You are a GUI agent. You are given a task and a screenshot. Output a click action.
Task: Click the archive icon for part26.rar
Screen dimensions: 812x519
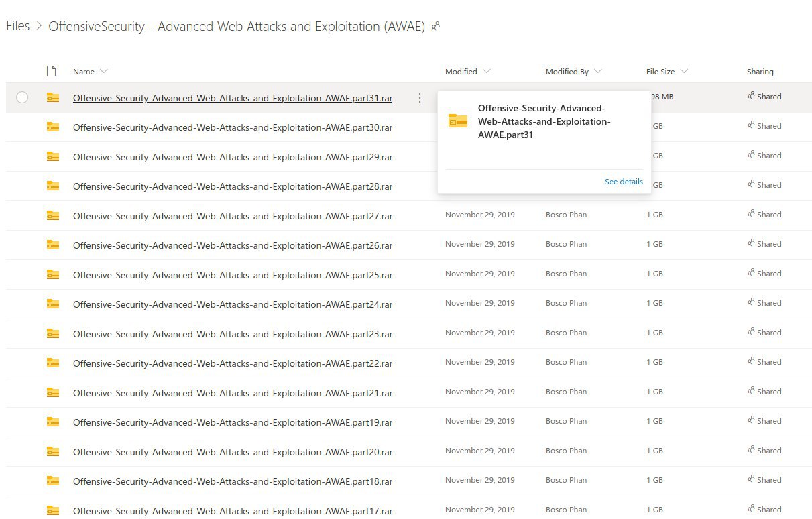tap(53, 245)
